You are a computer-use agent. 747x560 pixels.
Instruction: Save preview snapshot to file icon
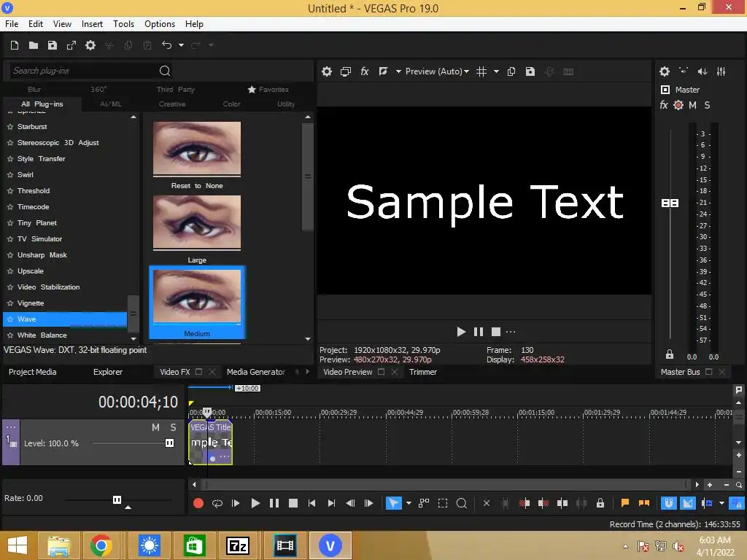click(x=530, y=71)
